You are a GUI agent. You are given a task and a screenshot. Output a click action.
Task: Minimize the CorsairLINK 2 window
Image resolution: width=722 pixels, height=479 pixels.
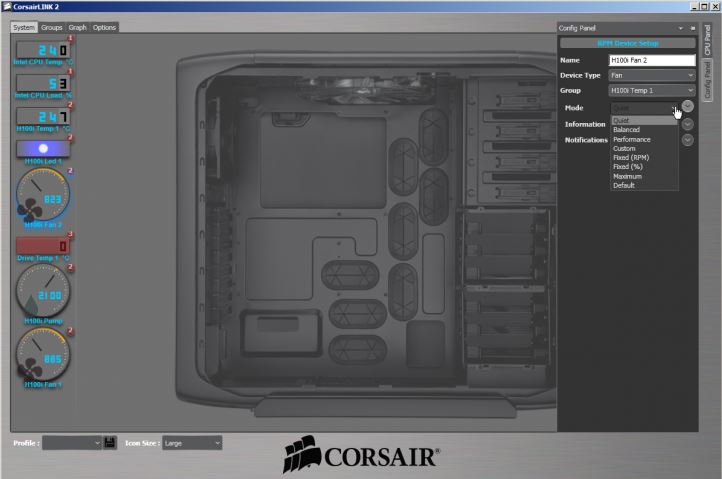[x=694, y=6]
